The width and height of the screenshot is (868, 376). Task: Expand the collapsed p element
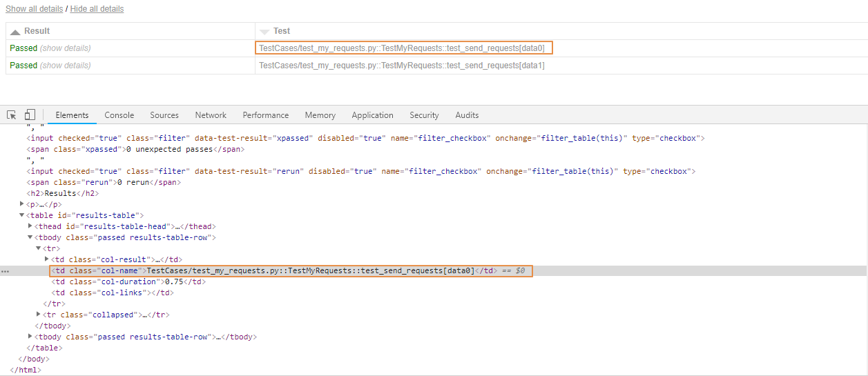coord(22,204)
